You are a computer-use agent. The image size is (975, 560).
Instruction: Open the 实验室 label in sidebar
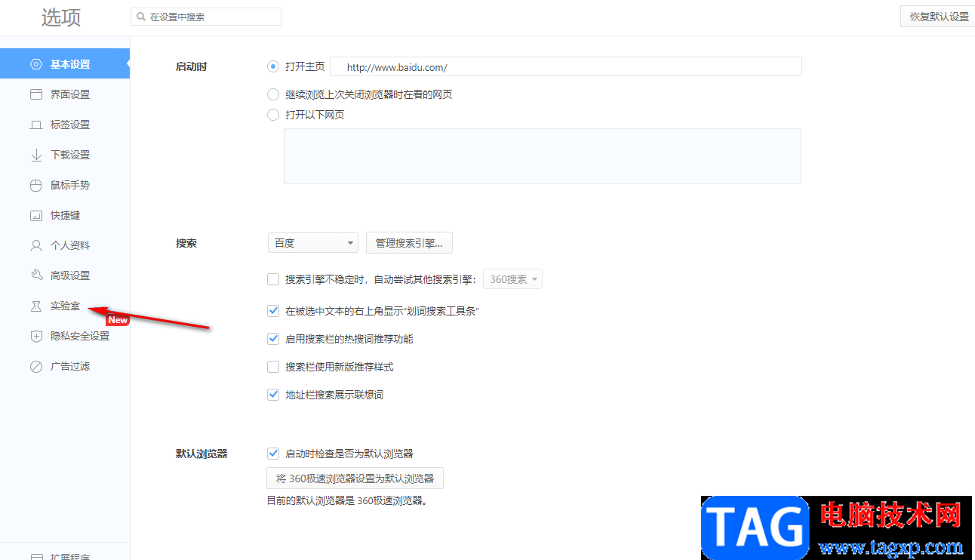pos(65,306)
